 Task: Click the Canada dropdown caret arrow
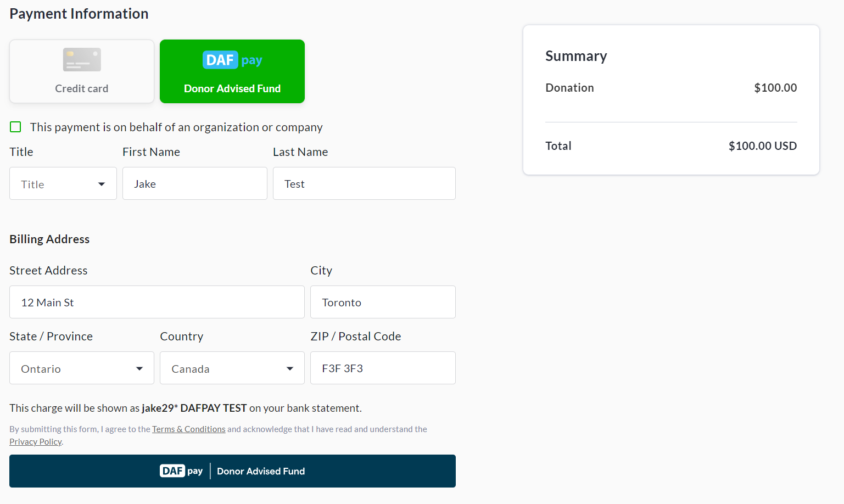coord(290,369)
